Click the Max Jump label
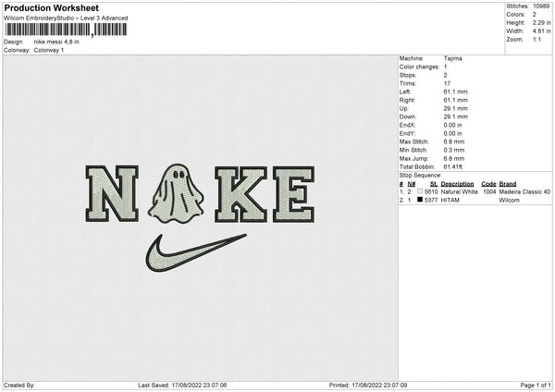This screenshot has height=392, width=555. click(414, 158)
